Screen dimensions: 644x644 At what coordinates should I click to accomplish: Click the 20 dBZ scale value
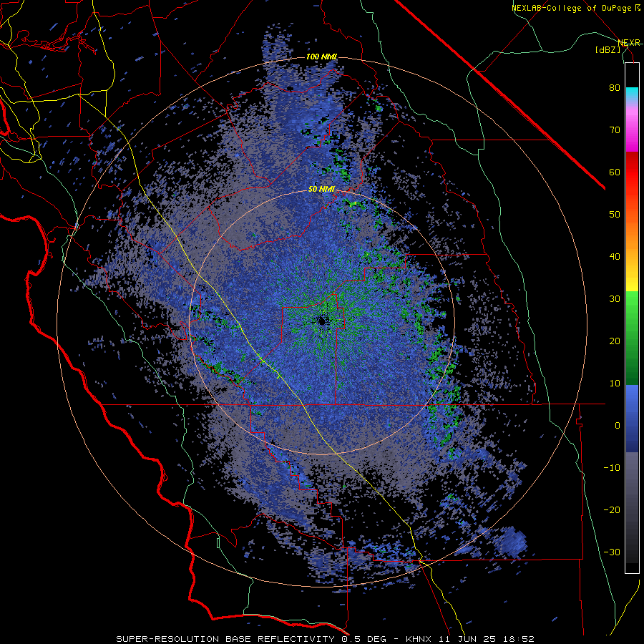[615, 341]
